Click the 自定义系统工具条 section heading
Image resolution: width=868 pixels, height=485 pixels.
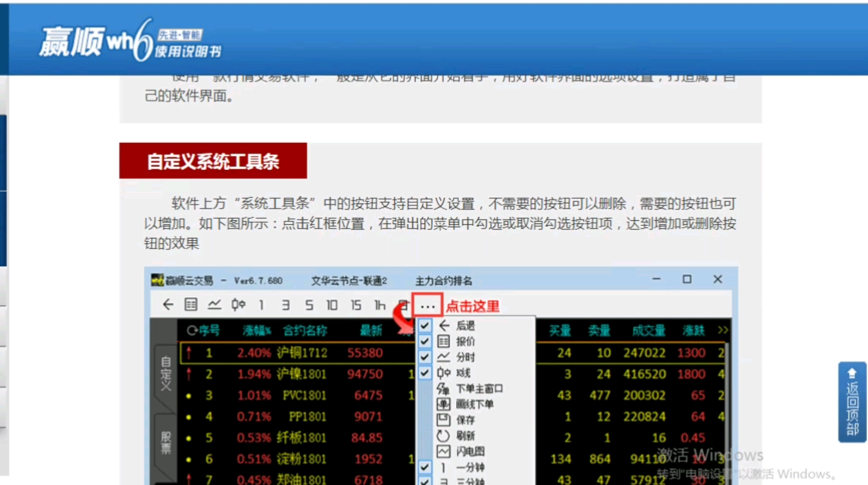coord(213,161)
